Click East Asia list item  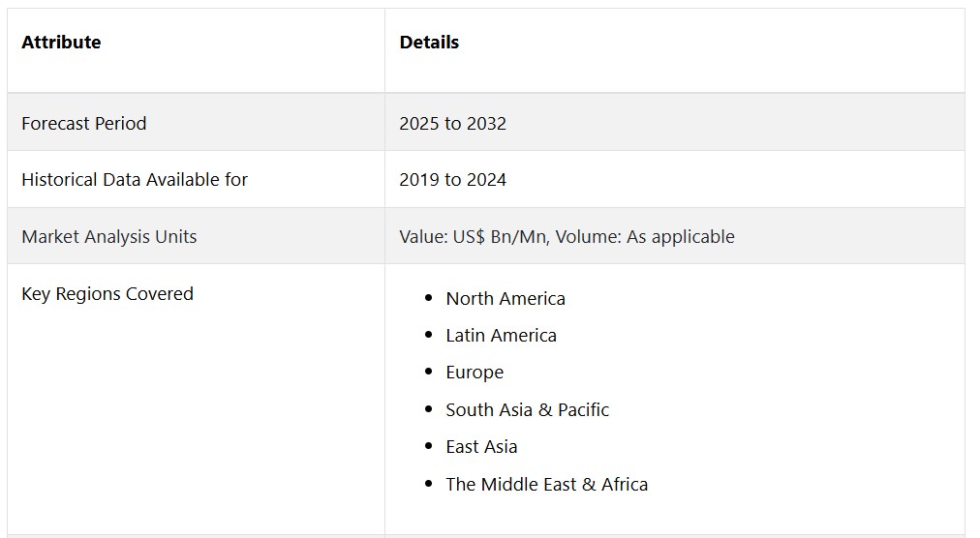481,446
